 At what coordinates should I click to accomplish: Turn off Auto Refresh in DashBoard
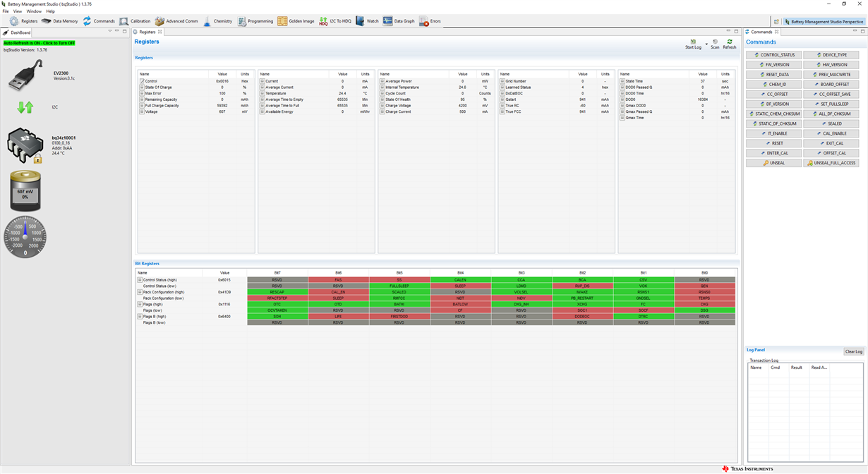(x=39, y=43)
